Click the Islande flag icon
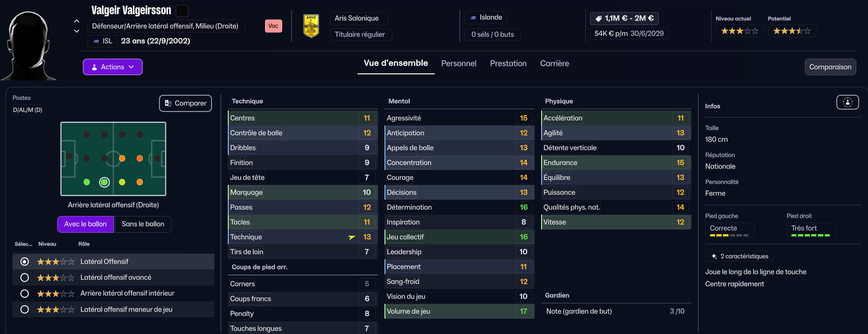 click(x=473, y=18)
